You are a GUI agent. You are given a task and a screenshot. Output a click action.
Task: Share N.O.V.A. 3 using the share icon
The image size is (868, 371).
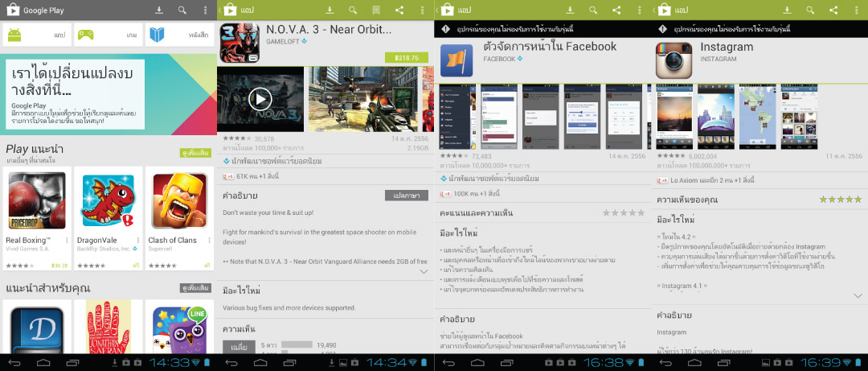click(399, 10)
